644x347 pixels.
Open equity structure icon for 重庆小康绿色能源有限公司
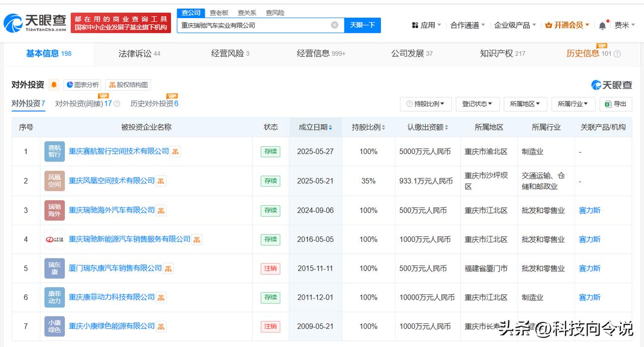(160, 326)
